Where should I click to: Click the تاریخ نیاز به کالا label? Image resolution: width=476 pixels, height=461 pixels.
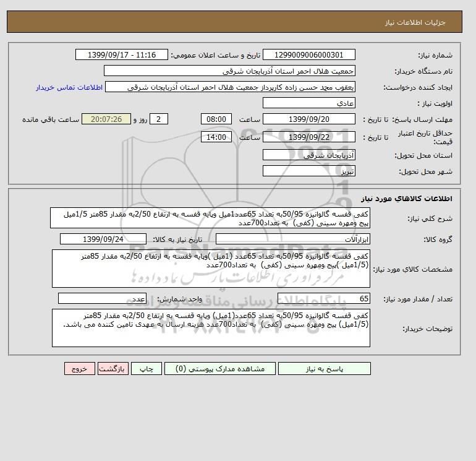[177, 239]
